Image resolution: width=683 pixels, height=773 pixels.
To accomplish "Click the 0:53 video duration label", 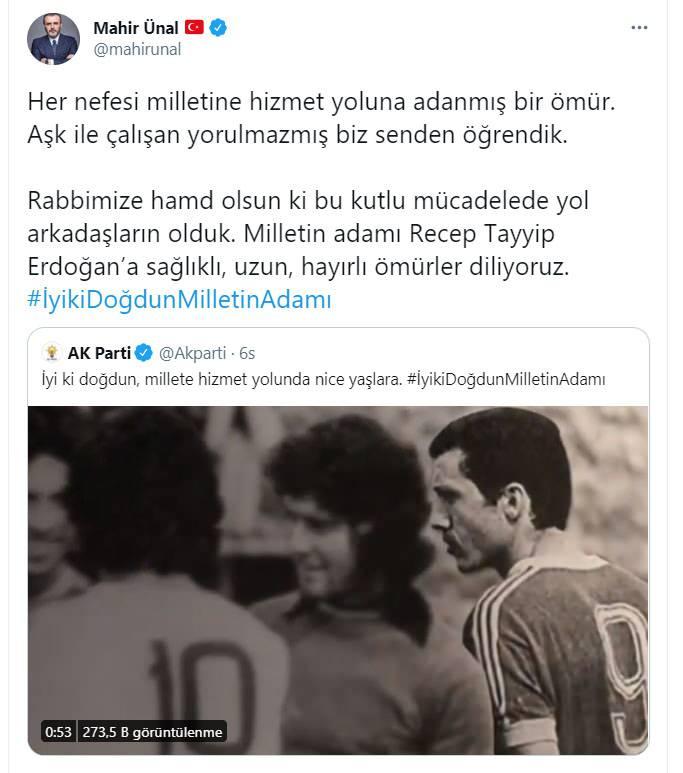I will (x=58, y=732).
